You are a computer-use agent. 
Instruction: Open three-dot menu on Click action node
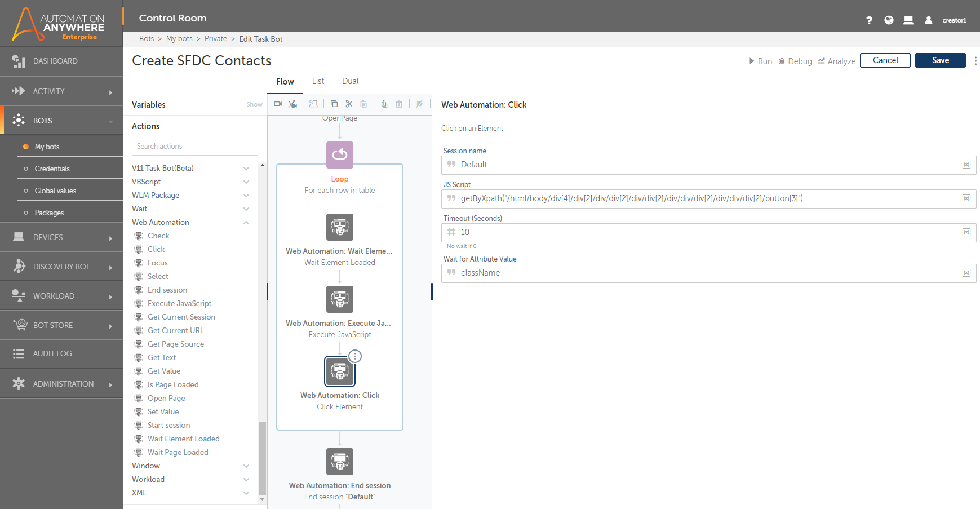click(355, 356)
